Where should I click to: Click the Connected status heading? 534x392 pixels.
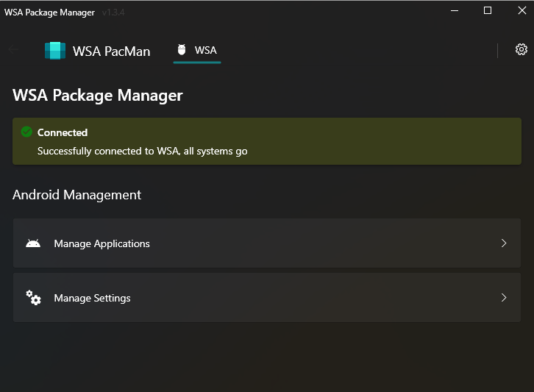click(63, 132)
